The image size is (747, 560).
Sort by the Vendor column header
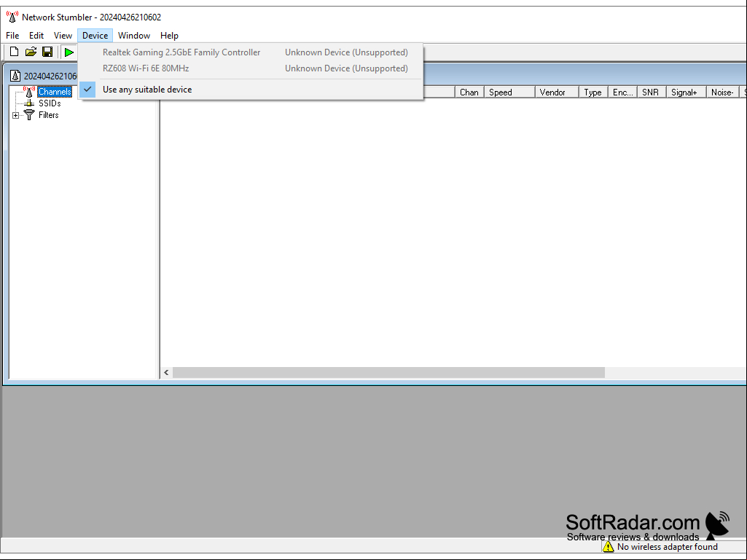click(x=557, y=92)
